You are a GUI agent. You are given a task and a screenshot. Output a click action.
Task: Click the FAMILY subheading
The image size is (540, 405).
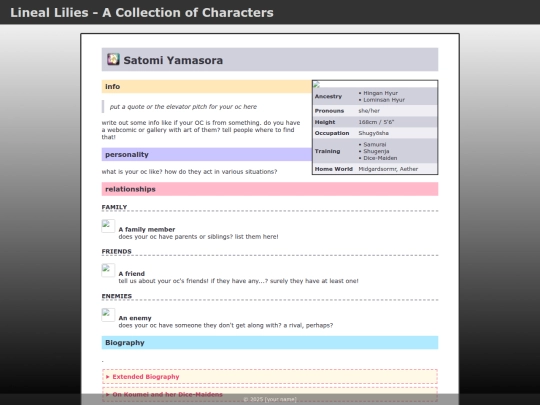pos(114,207)
